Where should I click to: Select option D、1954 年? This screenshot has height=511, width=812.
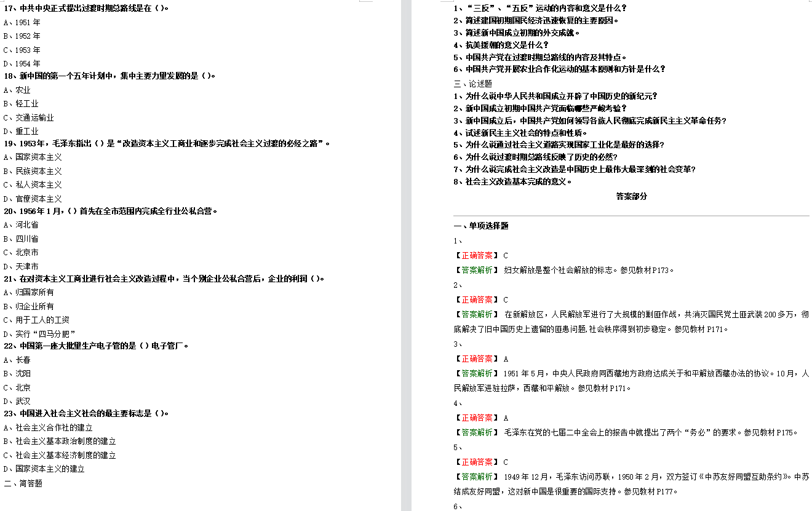(22, 64)
